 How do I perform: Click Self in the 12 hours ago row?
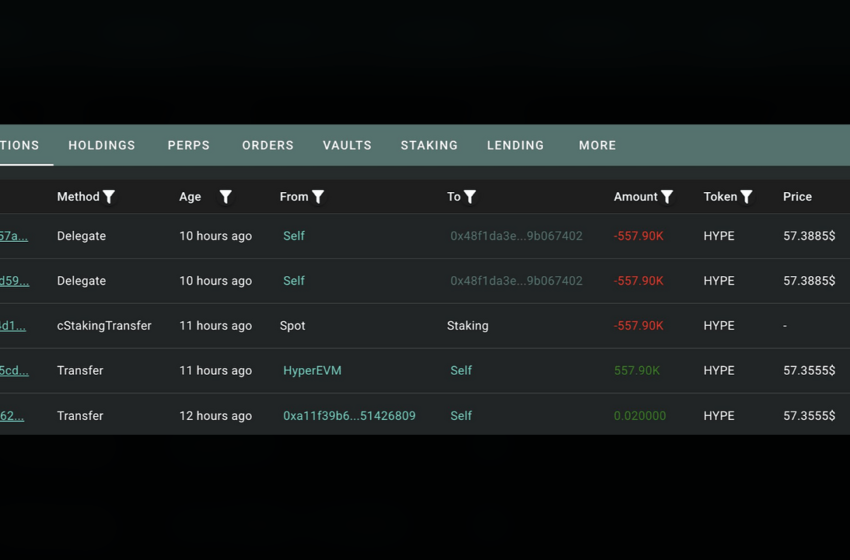tap(461, 416)
